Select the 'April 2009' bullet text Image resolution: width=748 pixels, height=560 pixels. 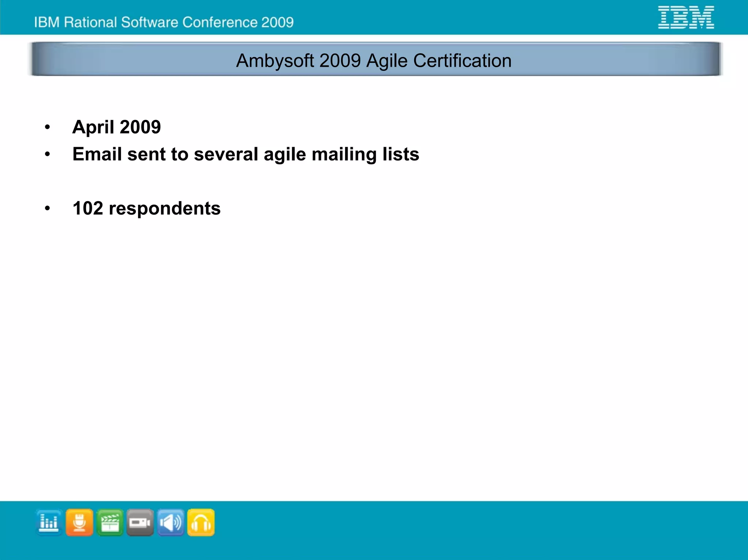click(117, 127)
